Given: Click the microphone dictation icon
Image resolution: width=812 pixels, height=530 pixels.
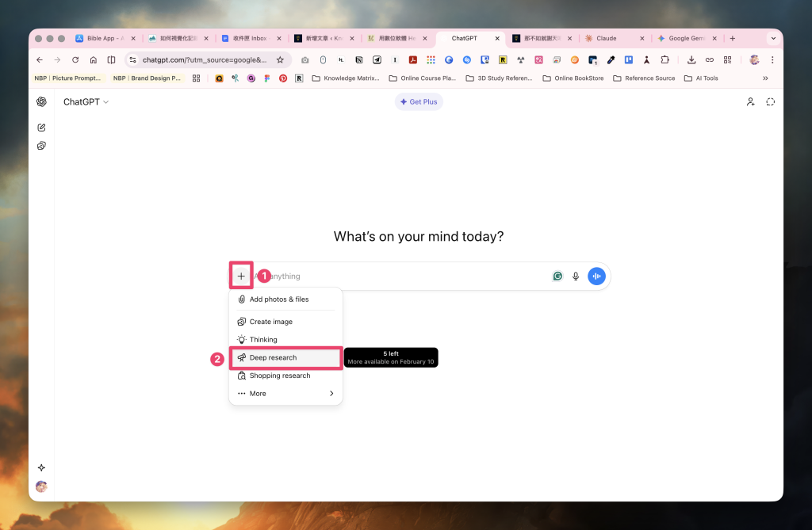Looking at the screenshot, I should [576, 276].
